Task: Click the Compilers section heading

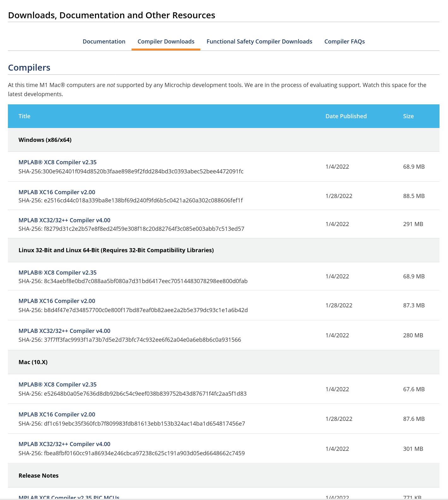Action: click(x=29, y=68)
